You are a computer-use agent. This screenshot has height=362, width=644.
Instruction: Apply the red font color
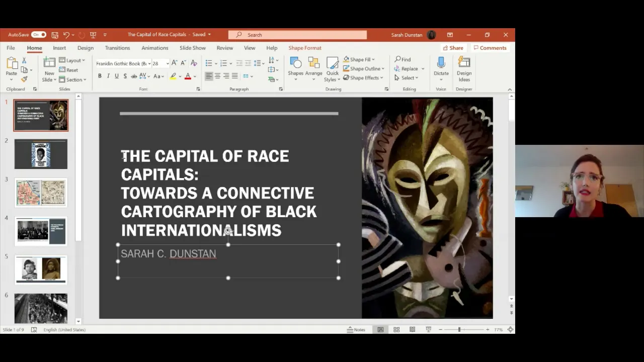(188, 76)
